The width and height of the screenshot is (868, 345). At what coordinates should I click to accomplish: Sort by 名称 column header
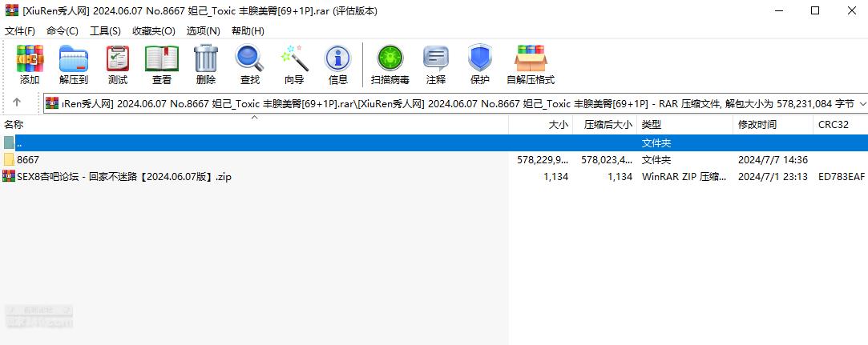[x=254, y=125]
